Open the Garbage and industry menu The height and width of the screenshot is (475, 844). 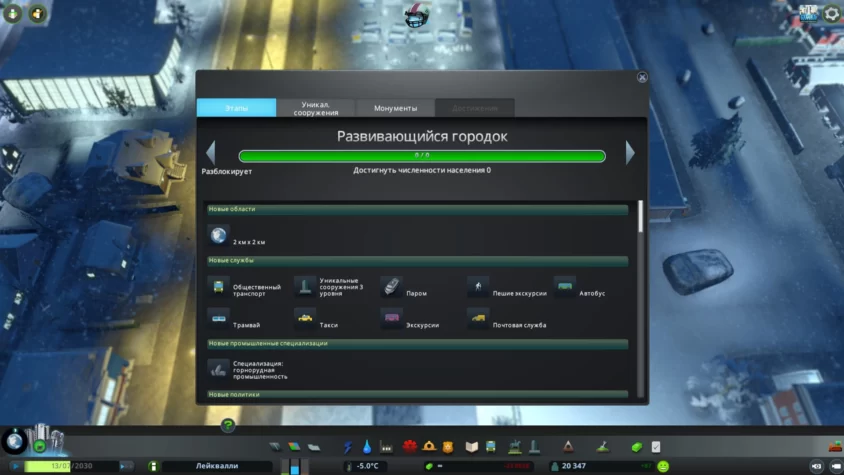click(x=386, y=446)
